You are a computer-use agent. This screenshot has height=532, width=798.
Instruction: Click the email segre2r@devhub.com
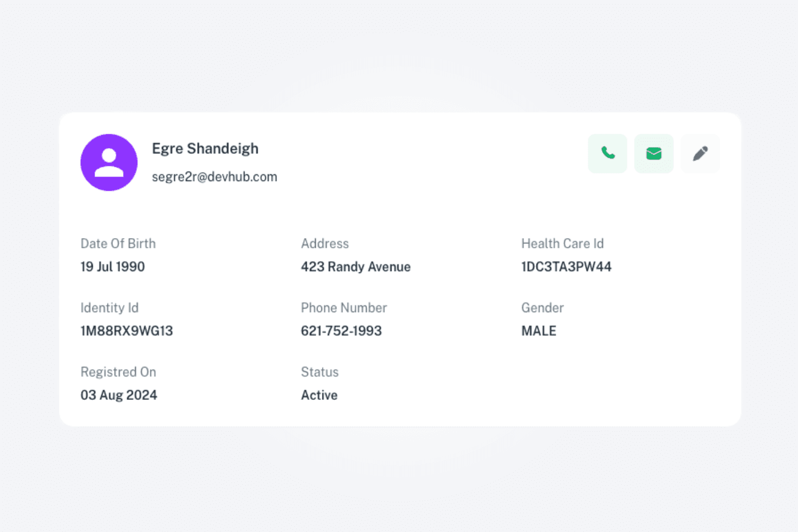[214, 177]
